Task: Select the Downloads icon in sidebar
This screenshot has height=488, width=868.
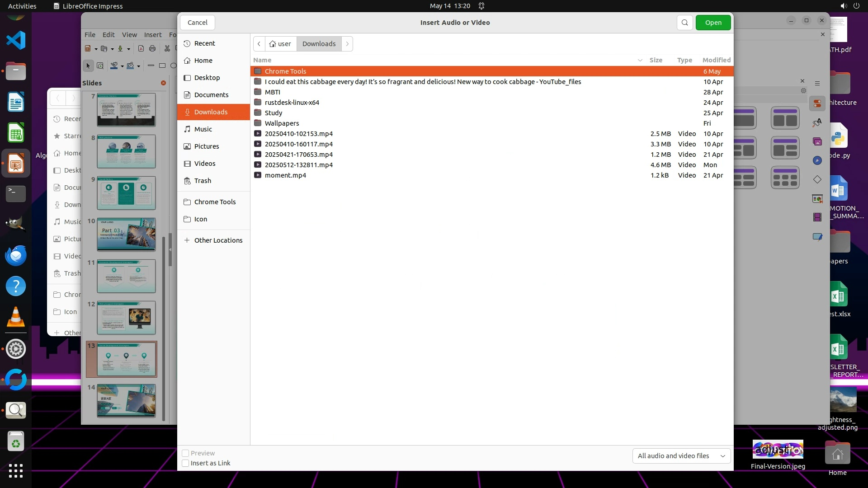Action: pos(187,112)
